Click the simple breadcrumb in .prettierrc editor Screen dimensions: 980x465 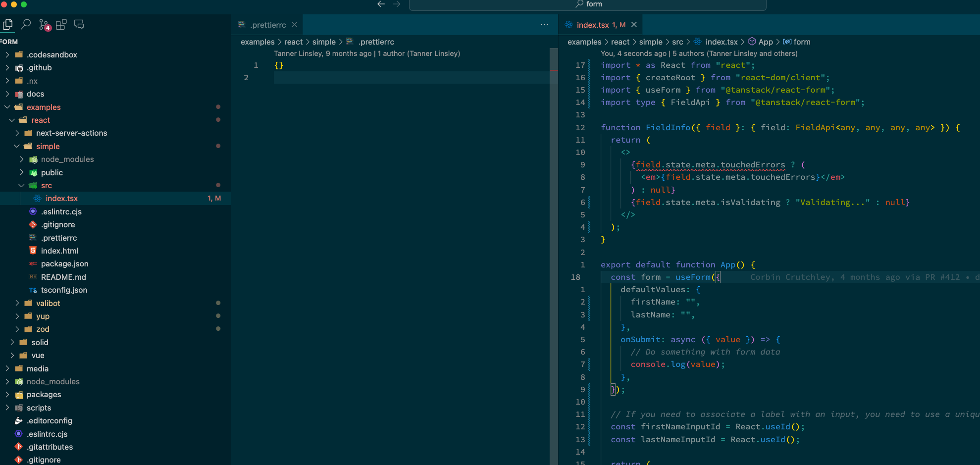(x=324, y=42)
